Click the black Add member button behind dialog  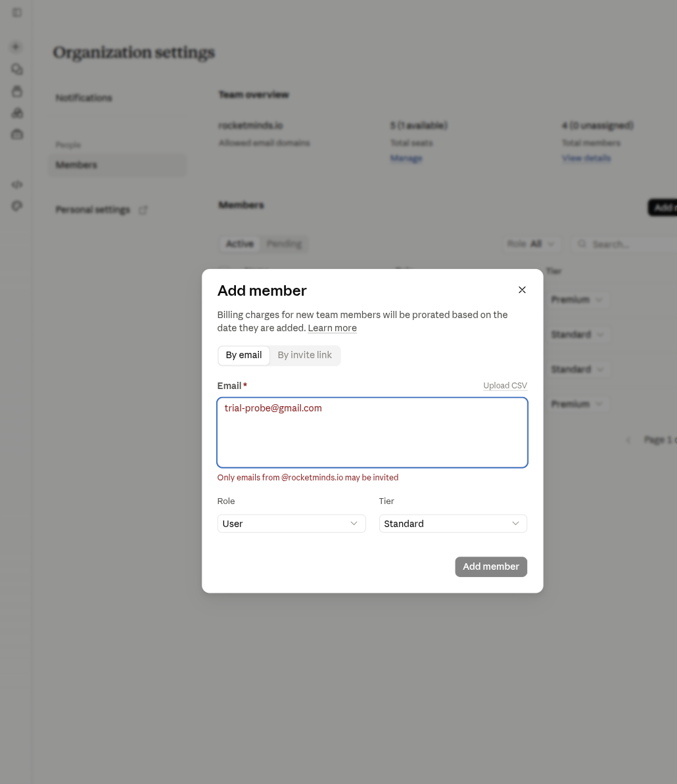point(663,208)
